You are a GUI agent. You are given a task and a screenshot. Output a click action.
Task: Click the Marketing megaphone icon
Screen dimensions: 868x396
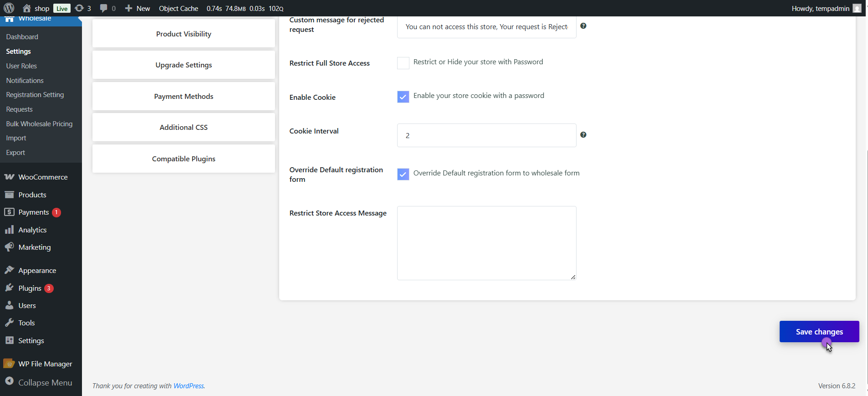click(9, 247)
